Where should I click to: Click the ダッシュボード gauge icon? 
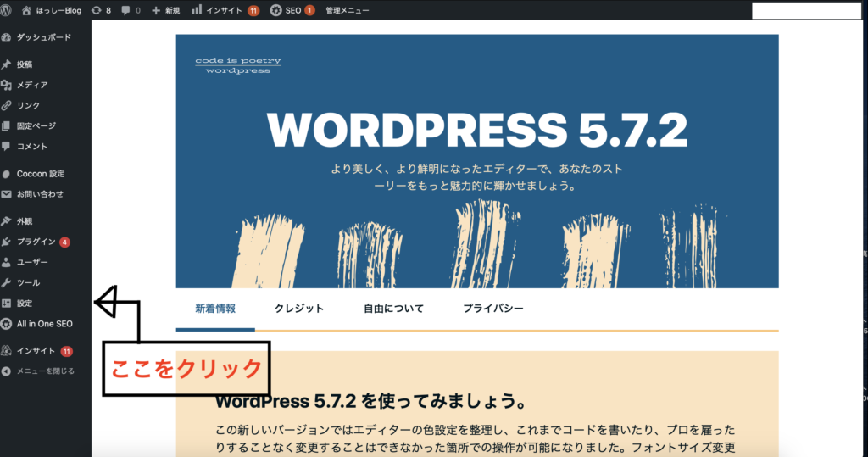tap(6, 37)
